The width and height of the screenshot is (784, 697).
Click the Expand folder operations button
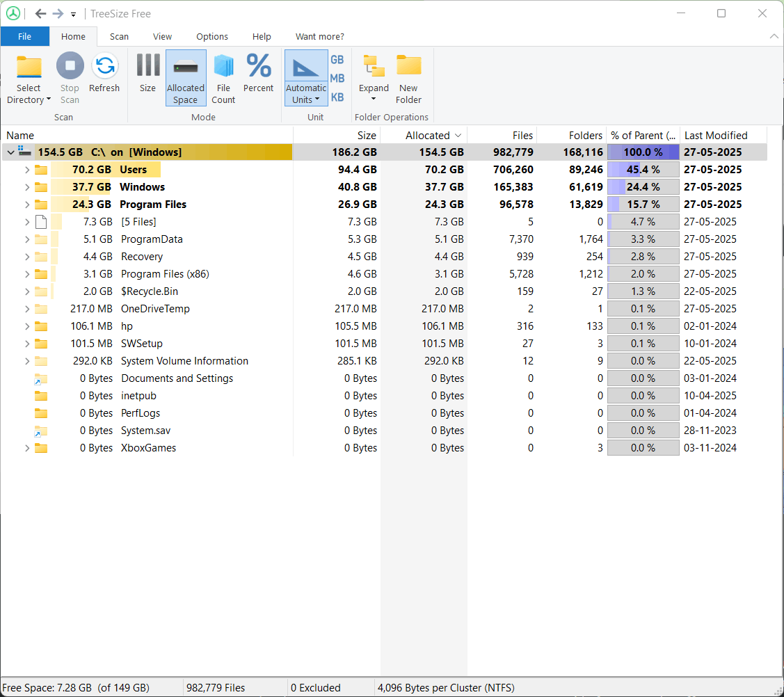pyautogui.click(x=374, y=77)
